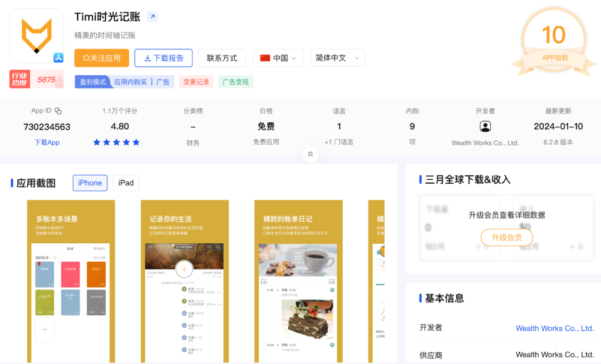Click the 盈利模式 tag
Image resolution: width=601 pixels, height=364 pixels.
[92, 82]
